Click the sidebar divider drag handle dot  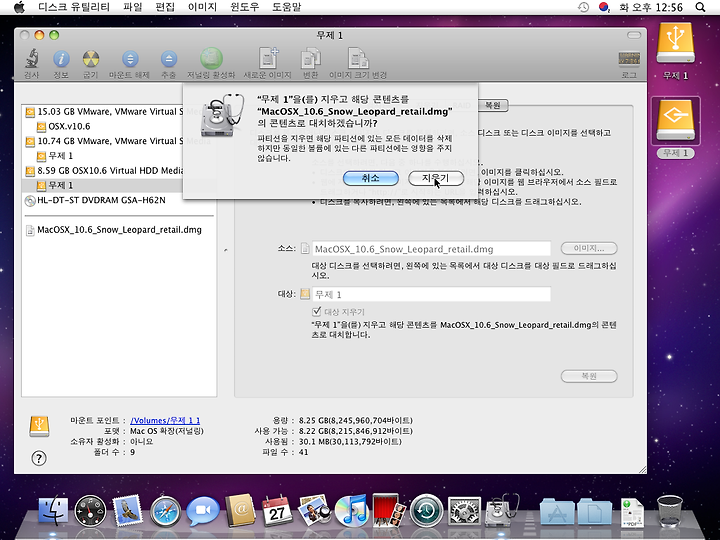tap(225, 250)
